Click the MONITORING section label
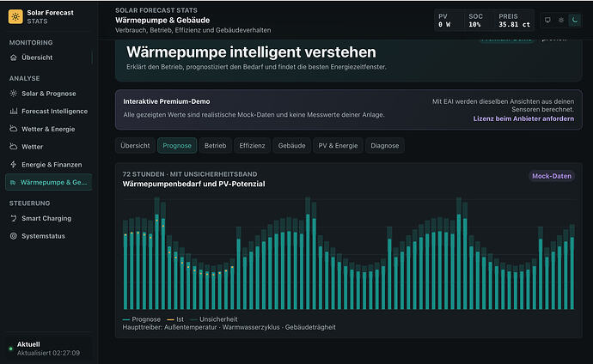The height and width of the screenshot is (364, 593). point(31,43)
